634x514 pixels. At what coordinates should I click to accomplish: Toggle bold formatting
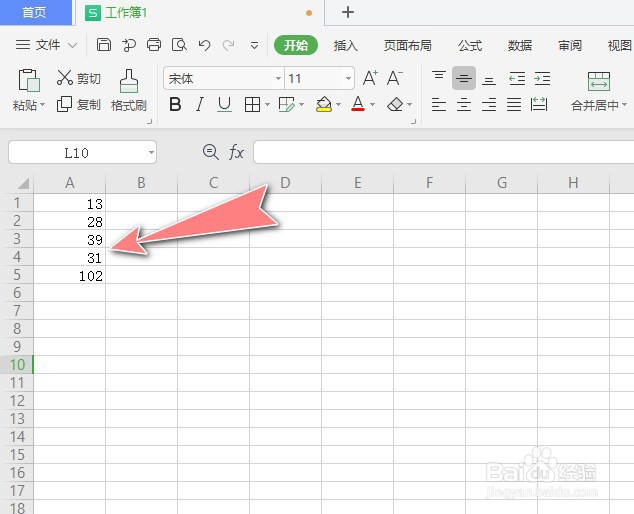tap(175, 105)
